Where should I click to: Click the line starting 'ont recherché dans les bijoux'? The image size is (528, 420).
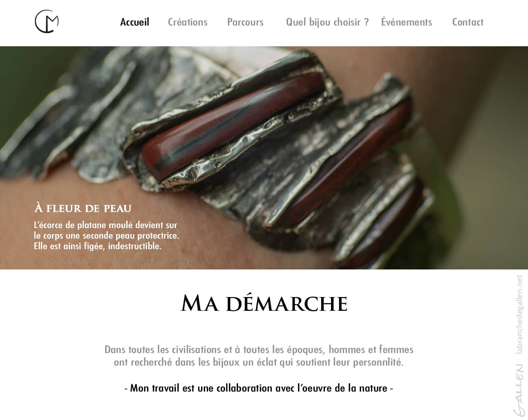[x=259, y=362]
